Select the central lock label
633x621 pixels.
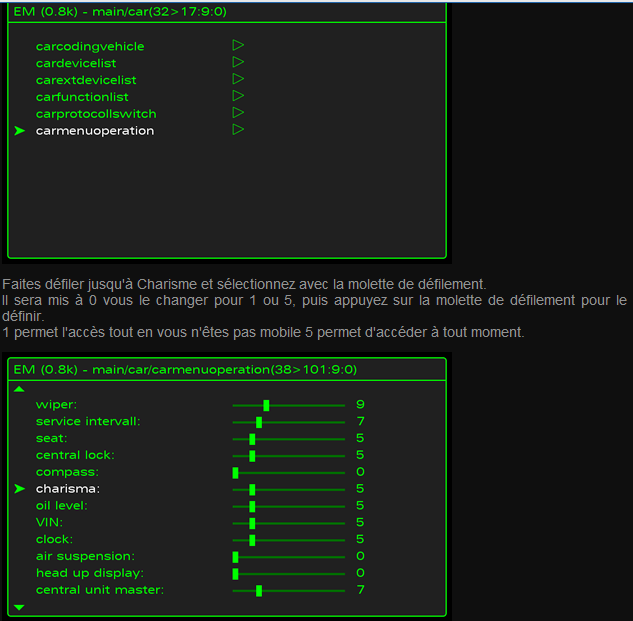[75, 455]
